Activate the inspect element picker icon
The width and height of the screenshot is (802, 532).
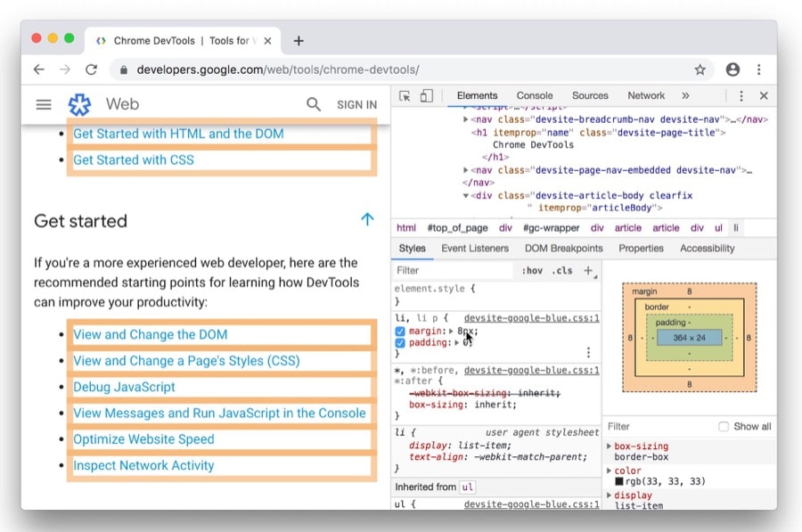(405, 96)
